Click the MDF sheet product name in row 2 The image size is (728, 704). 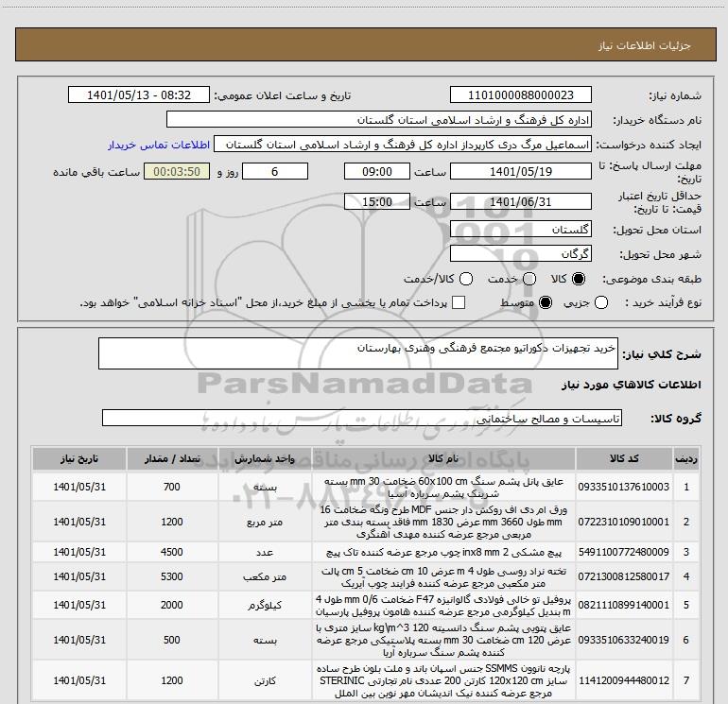click(x=443, y=522)
